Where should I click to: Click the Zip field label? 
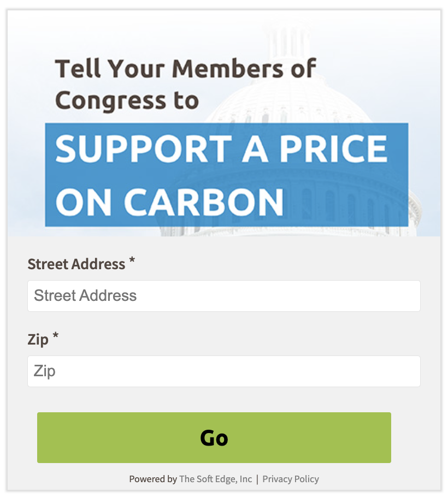click(x=38, y=340)
